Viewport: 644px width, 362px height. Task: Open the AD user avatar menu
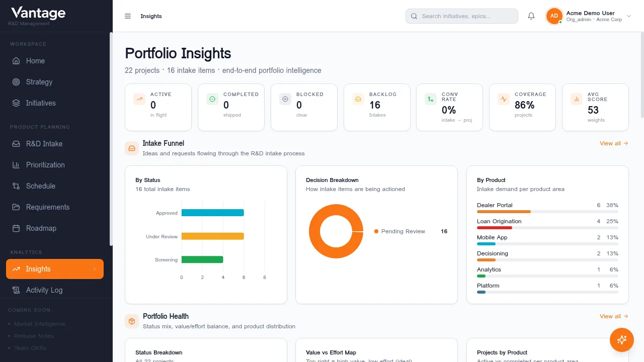click(554, 16)
